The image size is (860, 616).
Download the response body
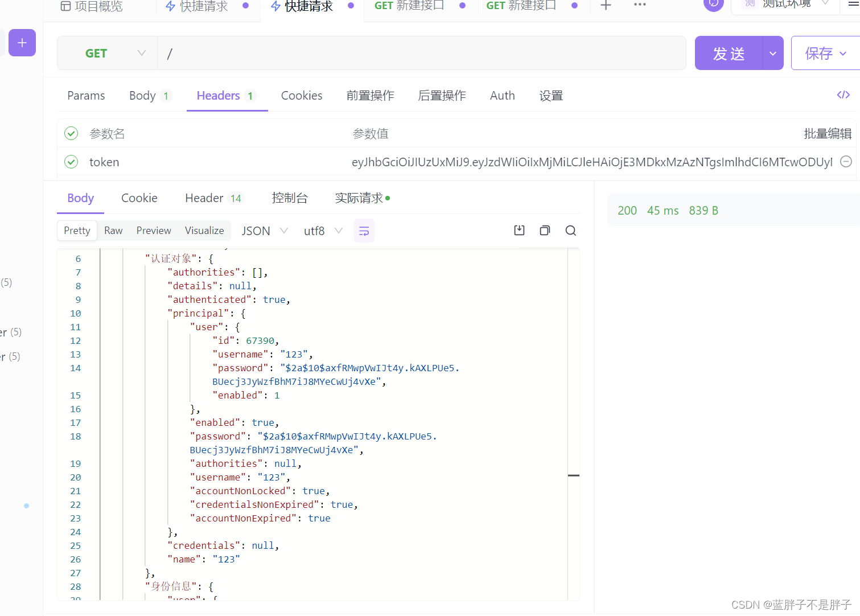[x=519, y=230]
